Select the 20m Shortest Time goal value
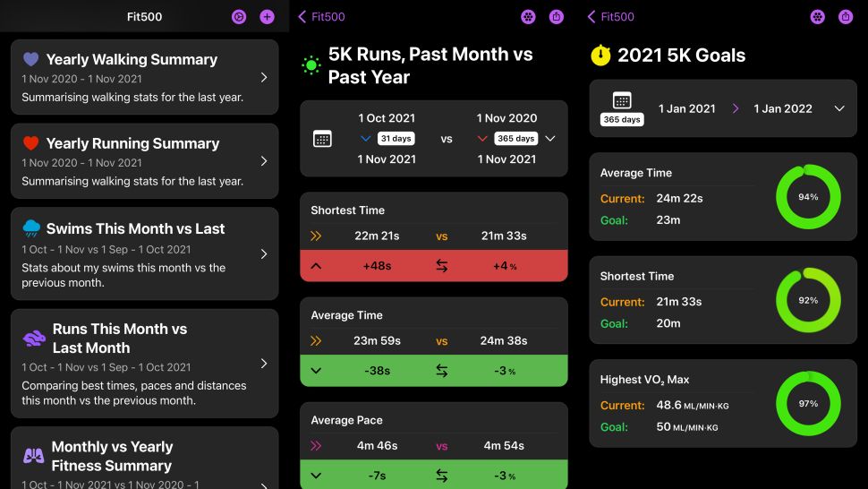The image size is (868, 489). (668, 323)
